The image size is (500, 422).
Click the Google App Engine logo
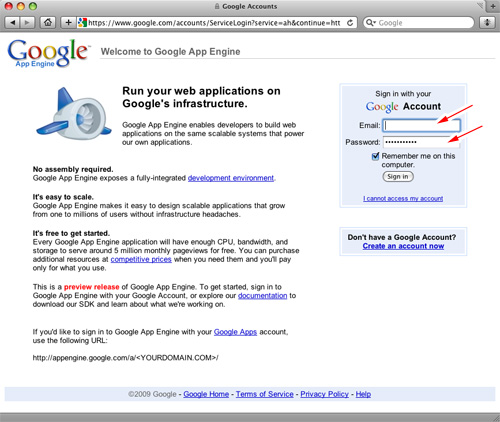pyautogui.click(x=49, y=53)
